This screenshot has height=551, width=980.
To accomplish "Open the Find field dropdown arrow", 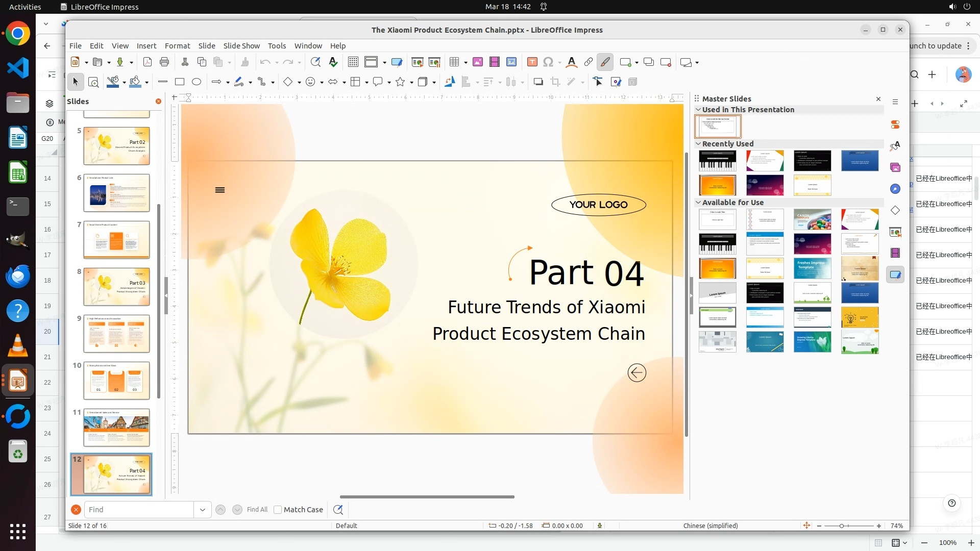I will (x=203, y=510).
